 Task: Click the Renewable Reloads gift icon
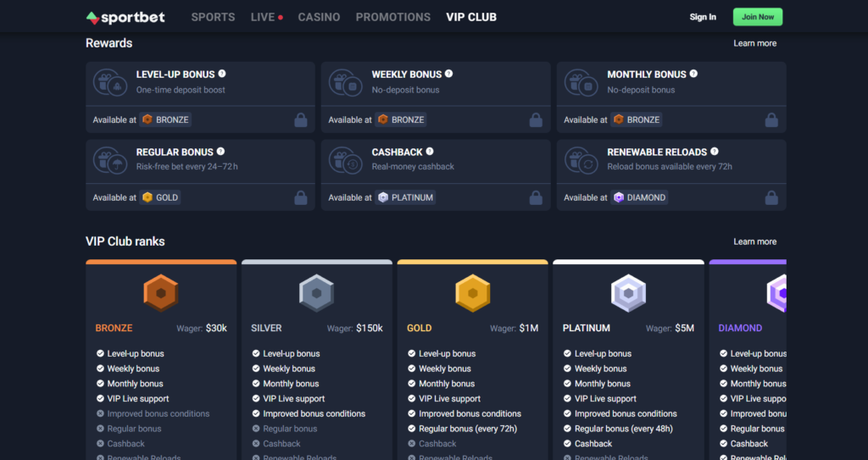pos(581,160)
